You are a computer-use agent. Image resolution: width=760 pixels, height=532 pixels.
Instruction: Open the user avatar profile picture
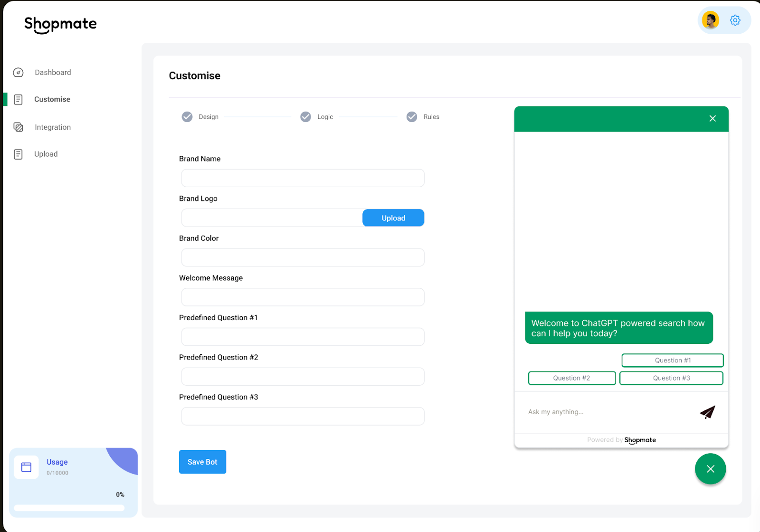click(711, 20)
